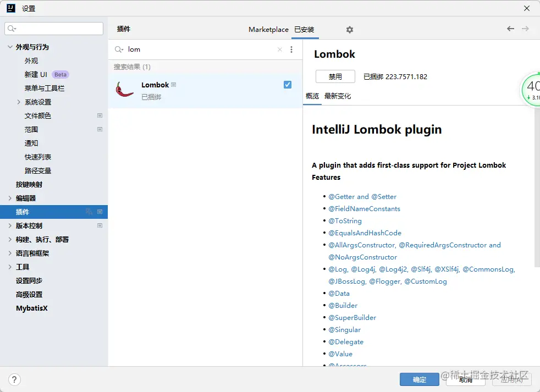The image size is (540, 392).
Task: Select 通知 settings item
Action: [x=31, y=143]
